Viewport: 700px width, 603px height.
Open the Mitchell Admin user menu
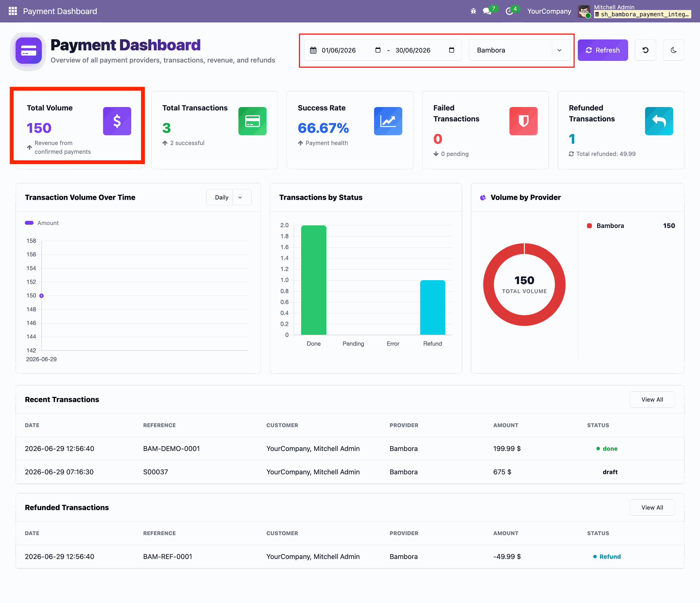coord(634,11)
